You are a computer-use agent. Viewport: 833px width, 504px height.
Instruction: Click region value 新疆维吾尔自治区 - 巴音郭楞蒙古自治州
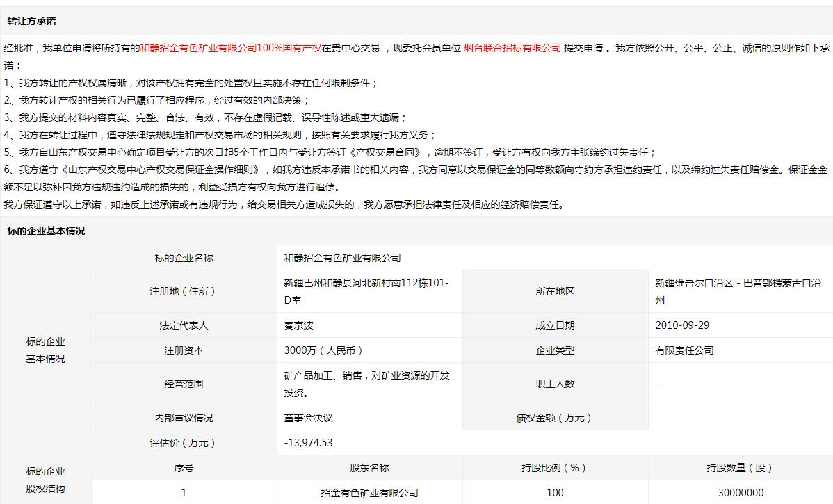click(x=738, y=291)
